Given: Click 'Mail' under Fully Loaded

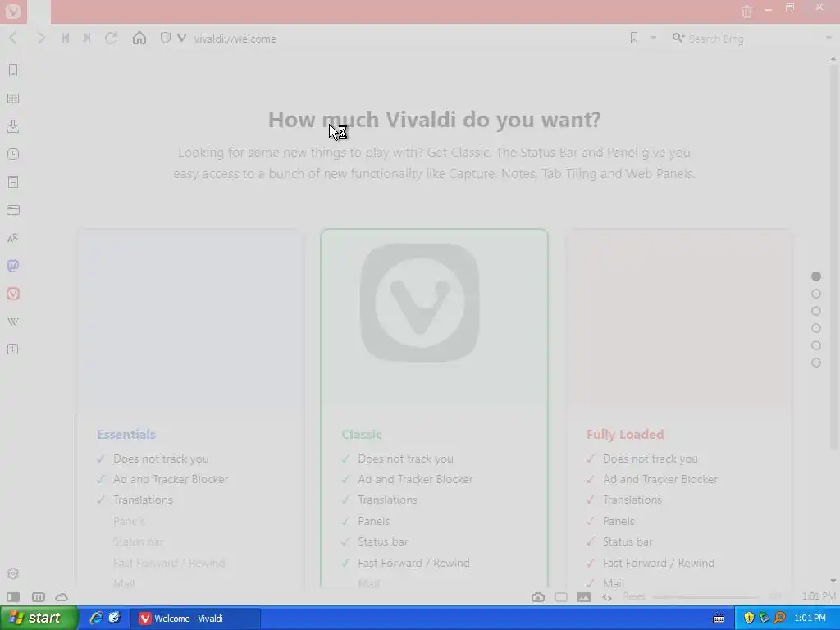Looking at the screenshot, I should pyautogui.click(x=614, y=583).
